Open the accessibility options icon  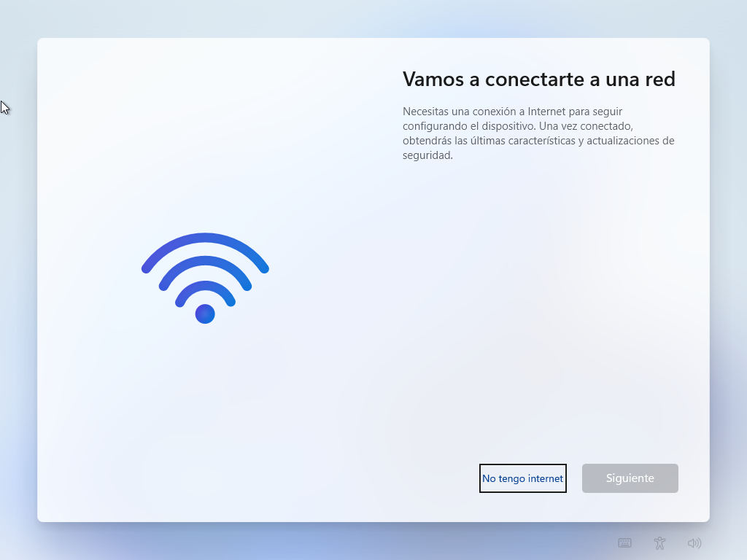pyautogui.click(x=659, y=542)
